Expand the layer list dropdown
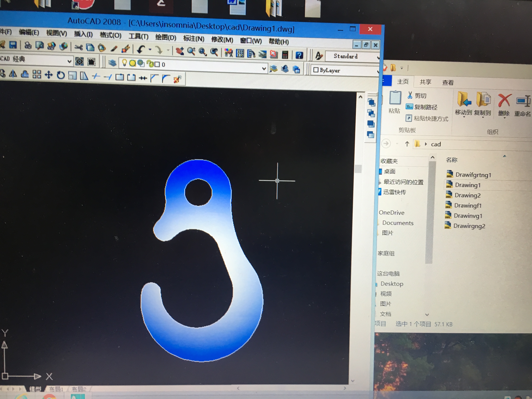Image resolution: width=532 pixels, height=399 pixels. coord(264,68)
